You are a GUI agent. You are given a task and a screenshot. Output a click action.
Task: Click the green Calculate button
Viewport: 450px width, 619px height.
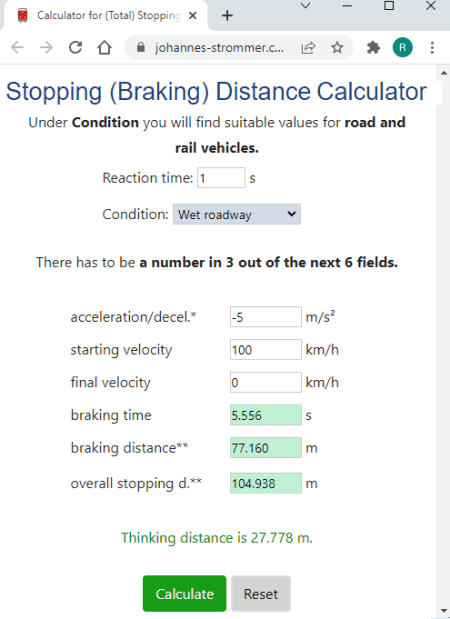(x=184, y=594)
